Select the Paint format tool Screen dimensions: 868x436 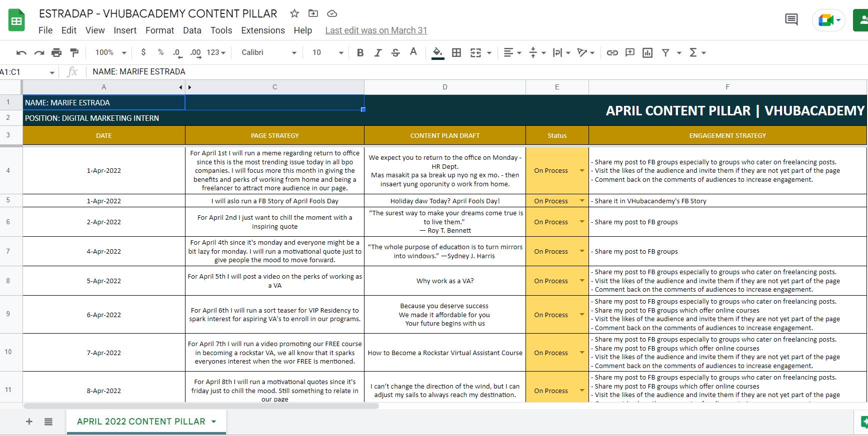point(74,52)
